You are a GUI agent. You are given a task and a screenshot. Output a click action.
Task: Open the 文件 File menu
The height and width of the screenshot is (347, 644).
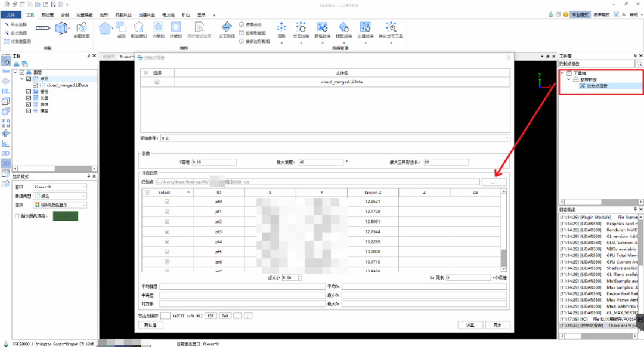[11, 15]
